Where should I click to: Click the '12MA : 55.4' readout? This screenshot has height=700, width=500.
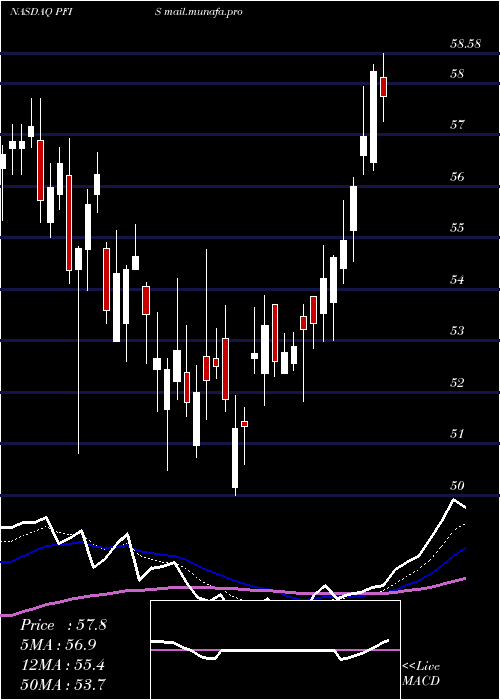coord(63,665)
